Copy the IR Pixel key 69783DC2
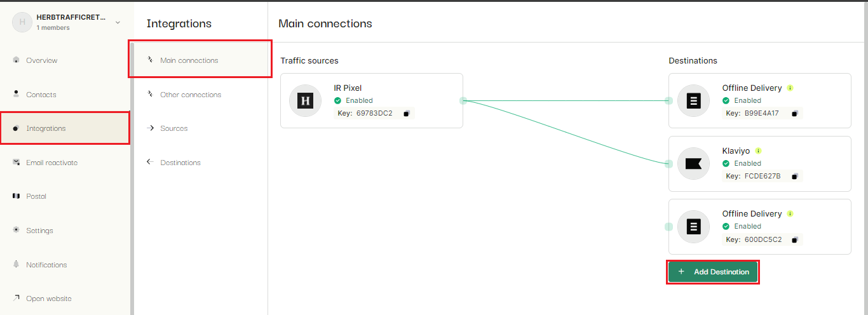Viewport: 868px width, 315px height. pyautogui.click(x=407, y=114)
